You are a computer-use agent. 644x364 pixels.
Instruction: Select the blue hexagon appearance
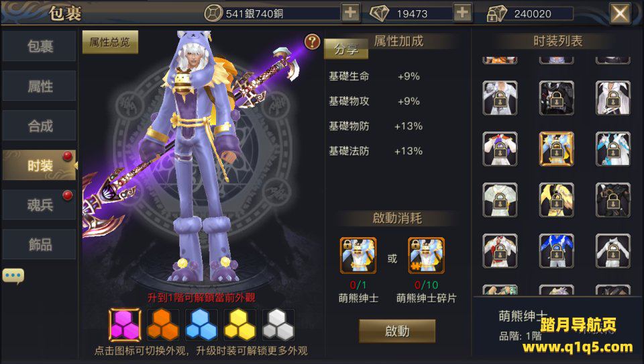pos(201,325)
